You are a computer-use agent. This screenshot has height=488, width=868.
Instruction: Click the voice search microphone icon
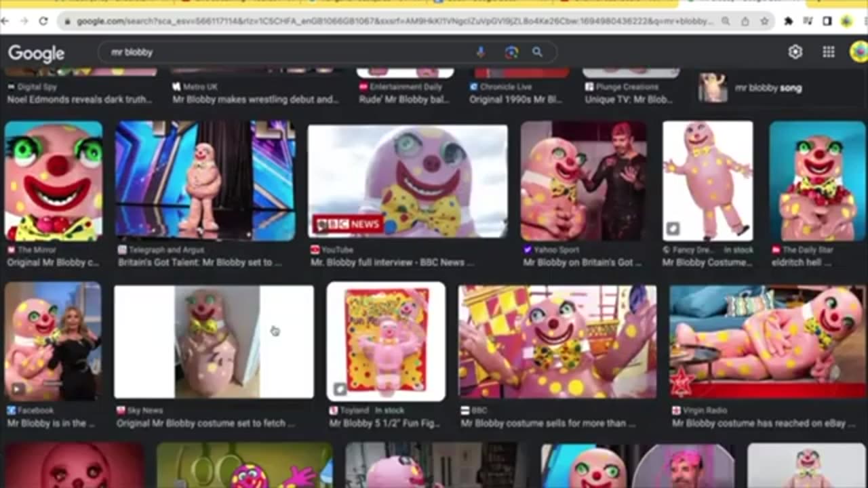(481, 52)
